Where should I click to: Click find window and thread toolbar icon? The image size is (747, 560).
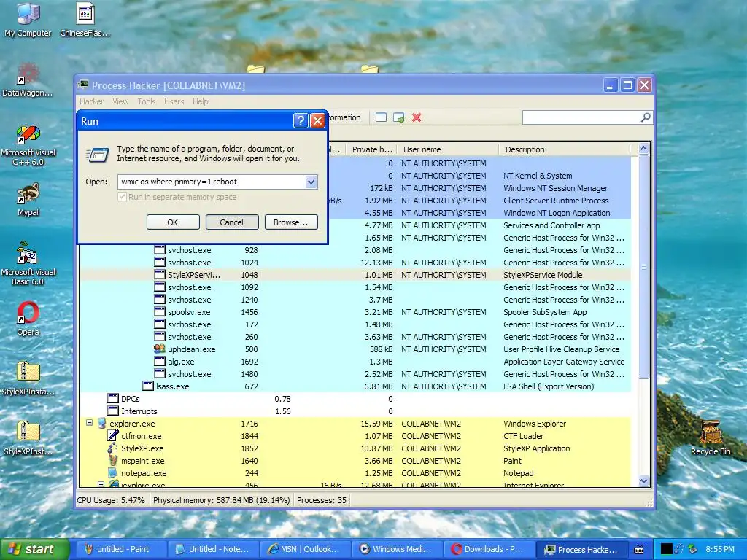[x=399, y=117]
